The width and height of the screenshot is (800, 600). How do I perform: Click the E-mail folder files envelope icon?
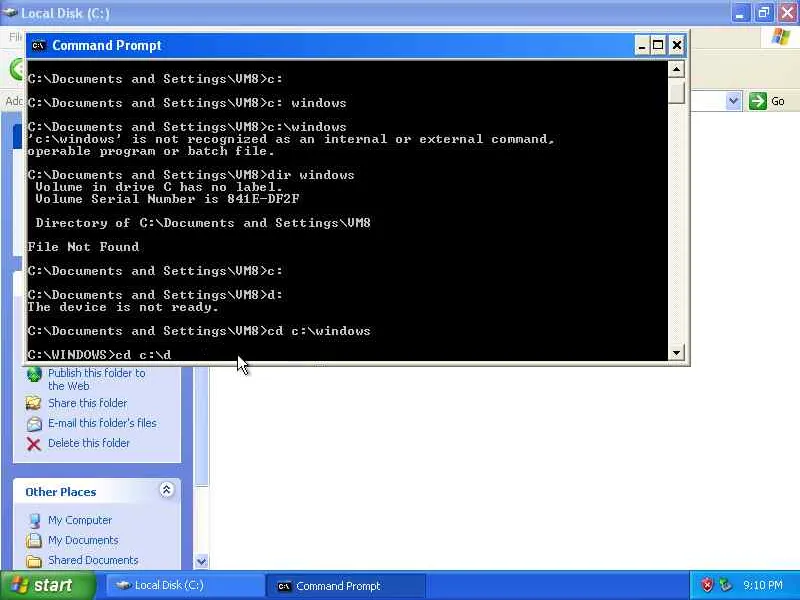(x=34, y=424)
